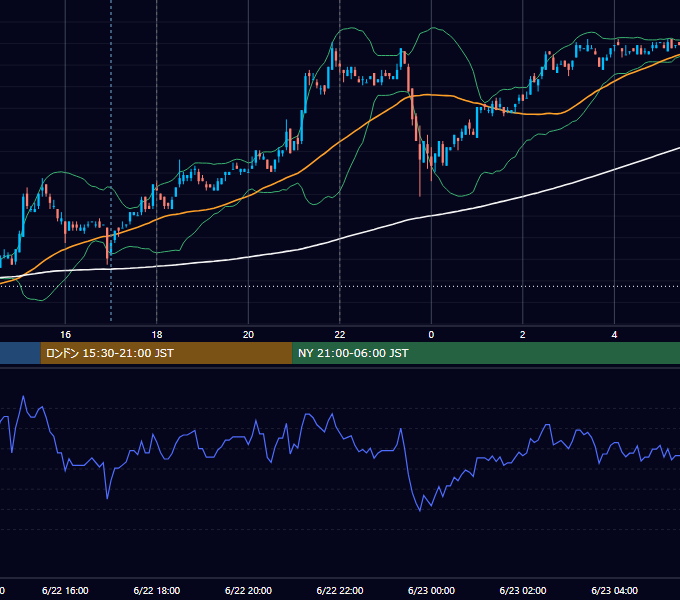Click the 2 hour label on price chart axis

(x=523, y=335)
